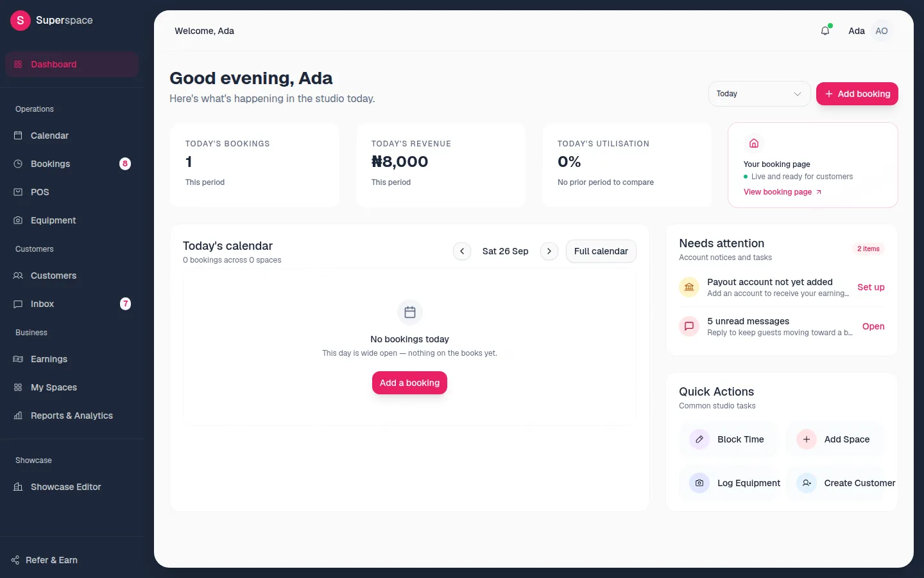Screen dimensions: 924x578
Task: Go to next day in calendar
Action: coord(549,251)
